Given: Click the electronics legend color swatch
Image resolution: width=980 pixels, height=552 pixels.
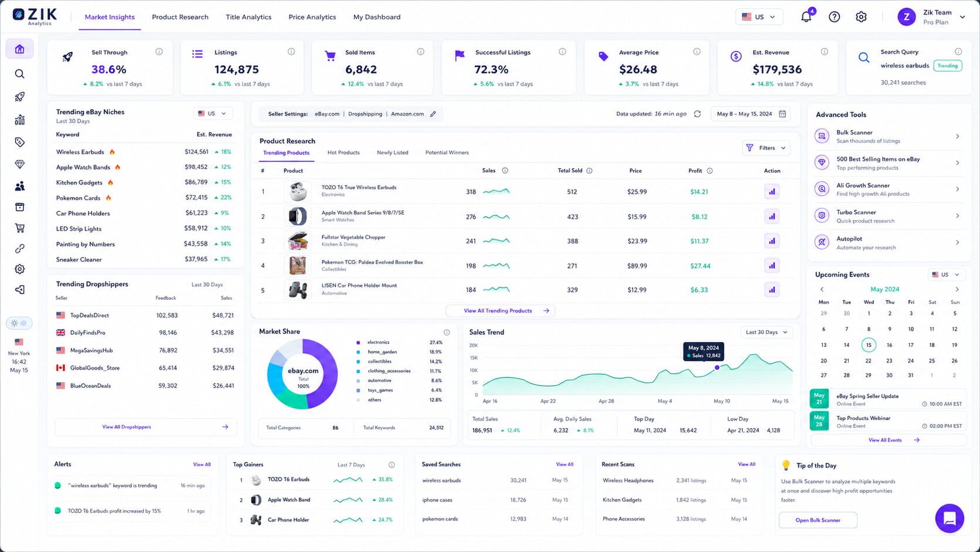Looking at the screenshot, I should click(x=358, y=343).
